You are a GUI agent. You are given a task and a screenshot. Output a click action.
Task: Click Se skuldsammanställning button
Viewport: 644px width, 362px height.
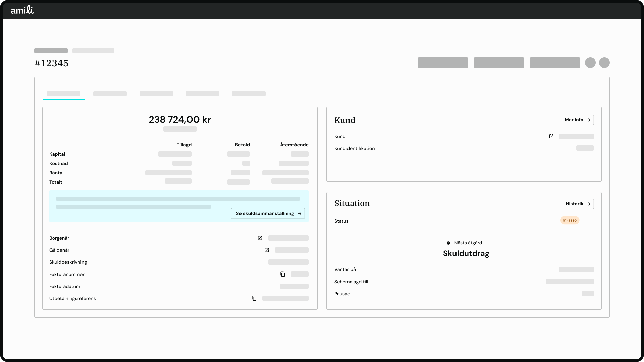268,213
